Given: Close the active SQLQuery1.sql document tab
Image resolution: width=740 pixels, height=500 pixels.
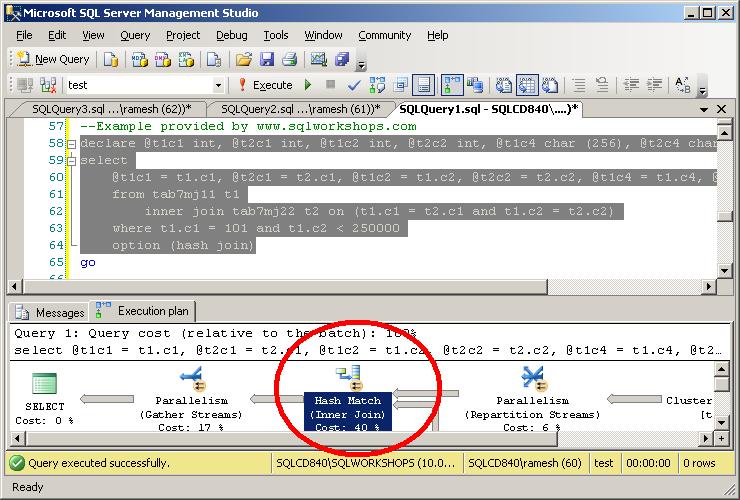Looking at the screenshot, I should click(x=722, y=109).
